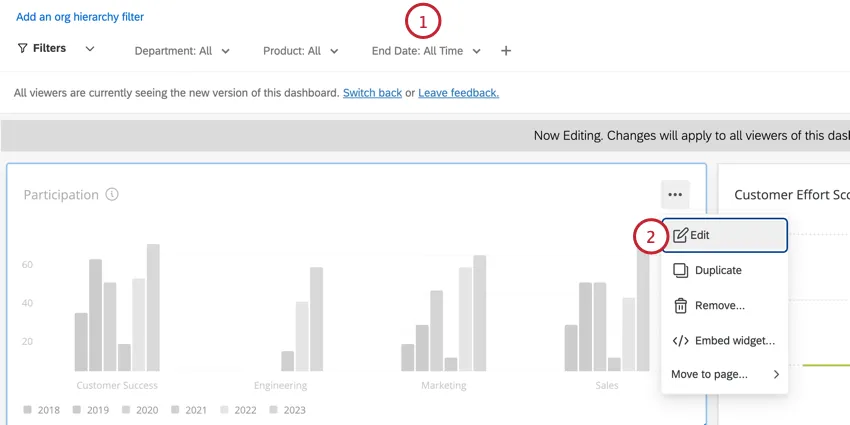Toggle the 2021 legend series
The height and width of the screenshot is (425, 850).
click(187, 410)
